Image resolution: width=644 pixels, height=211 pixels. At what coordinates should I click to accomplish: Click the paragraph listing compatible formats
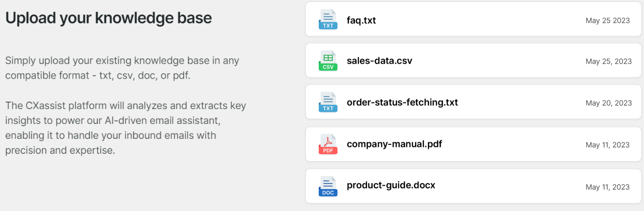(x=122, y=69)
